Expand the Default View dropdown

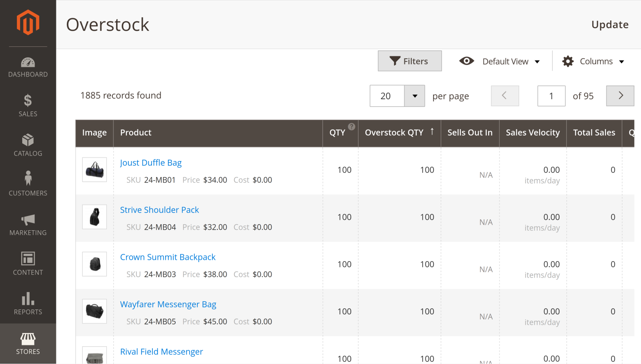click(500, 61)
